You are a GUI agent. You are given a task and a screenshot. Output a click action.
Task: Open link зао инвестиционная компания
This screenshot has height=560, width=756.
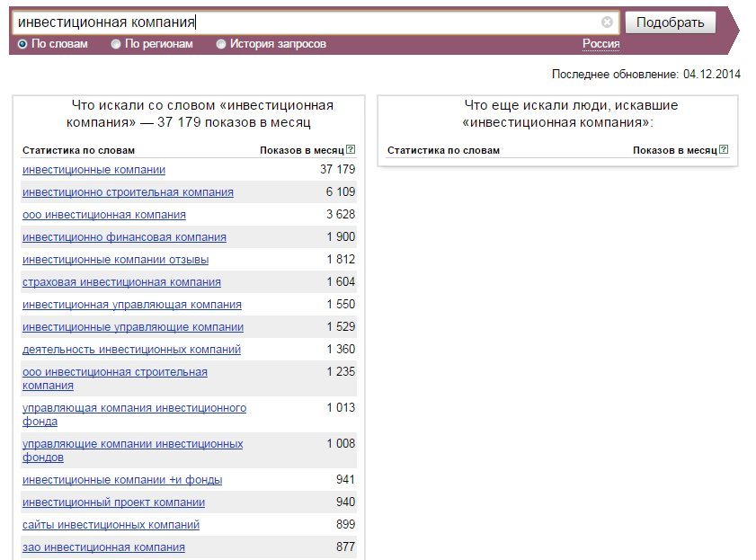pos(103,547)
